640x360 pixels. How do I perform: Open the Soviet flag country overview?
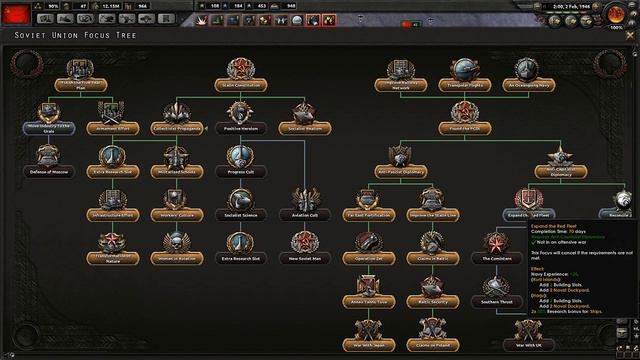tap(16, 13)
